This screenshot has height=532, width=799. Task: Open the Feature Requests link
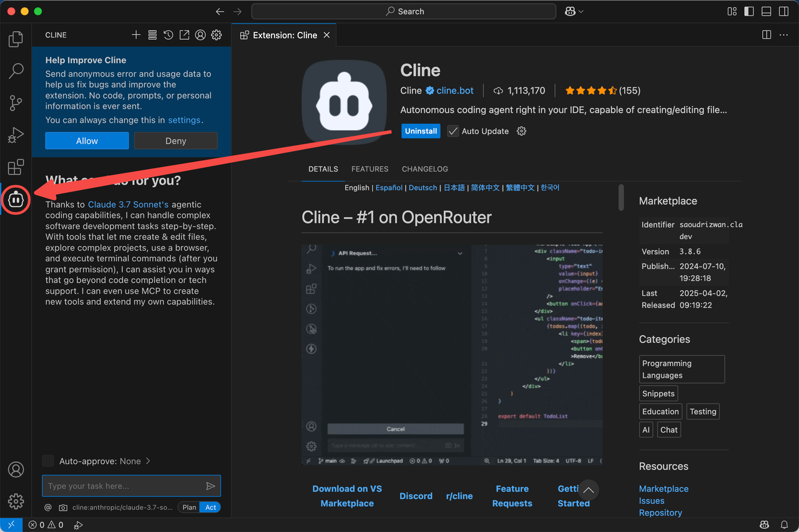tap(512, 496)
